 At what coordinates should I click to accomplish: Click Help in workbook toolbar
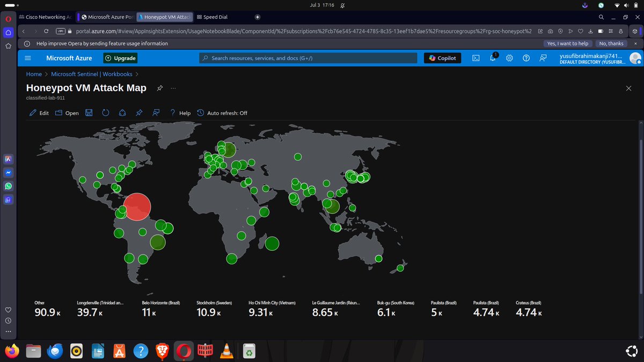[x=180, y=113]
